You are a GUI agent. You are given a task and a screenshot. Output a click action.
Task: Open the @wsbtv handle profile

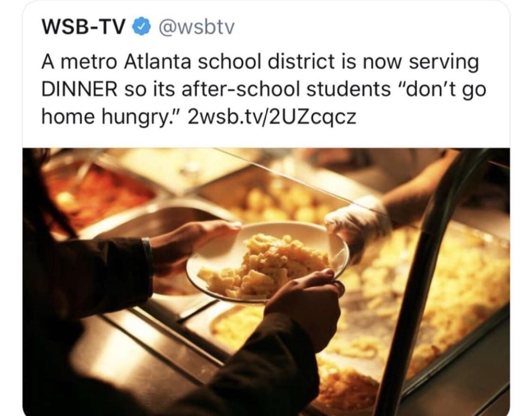(x=195, y=27)
